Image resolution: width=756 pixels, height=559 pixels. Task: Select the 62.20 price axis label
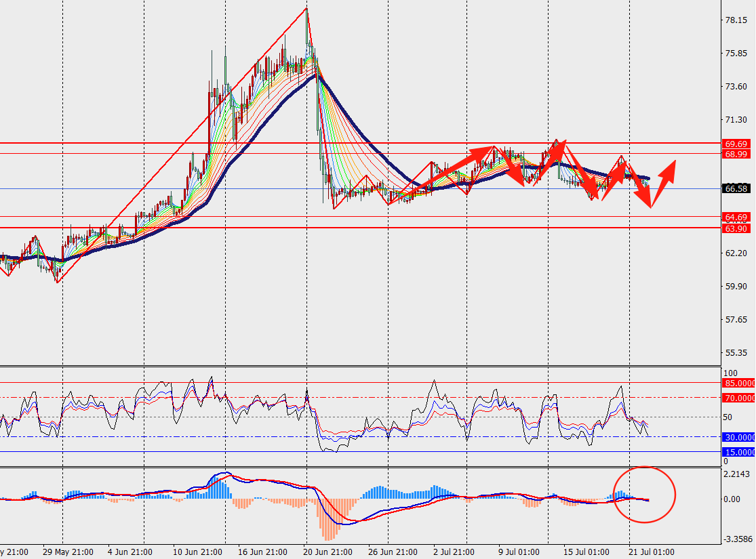coord(736,253)
